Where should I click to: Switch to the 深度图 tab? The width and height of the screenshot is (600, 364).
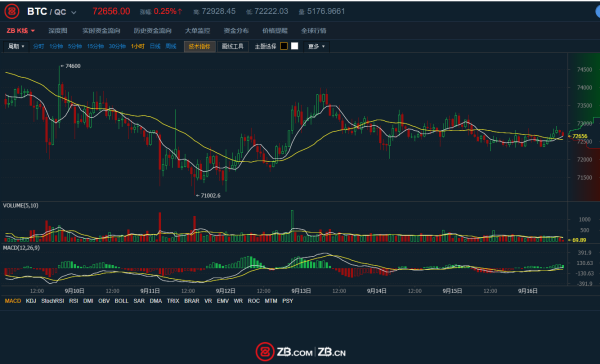pyautogui.click(x=58, y=31)
